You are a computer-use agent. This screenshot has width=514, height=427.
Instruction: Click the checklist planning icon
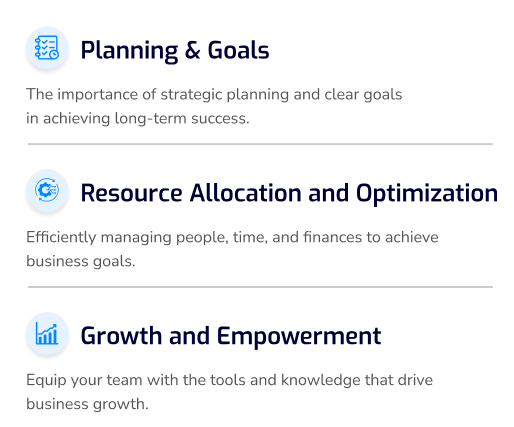coord(47,48)
